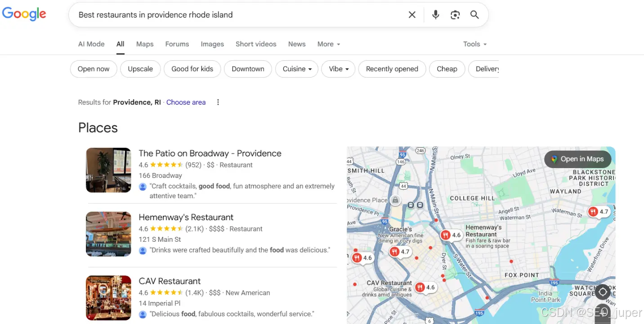
Task: Expand the Vibe filter dropdown
Action: (338, 69)
